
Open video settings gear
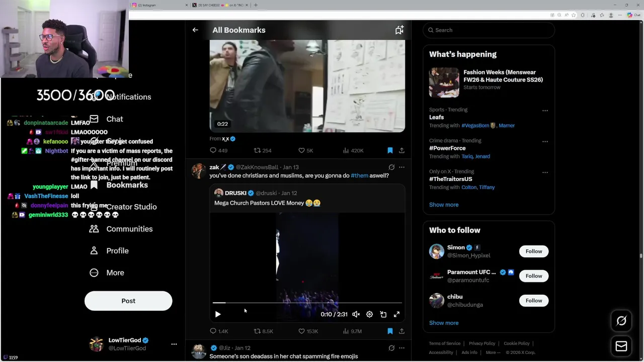pyautogui.click(x=369, y=314)
